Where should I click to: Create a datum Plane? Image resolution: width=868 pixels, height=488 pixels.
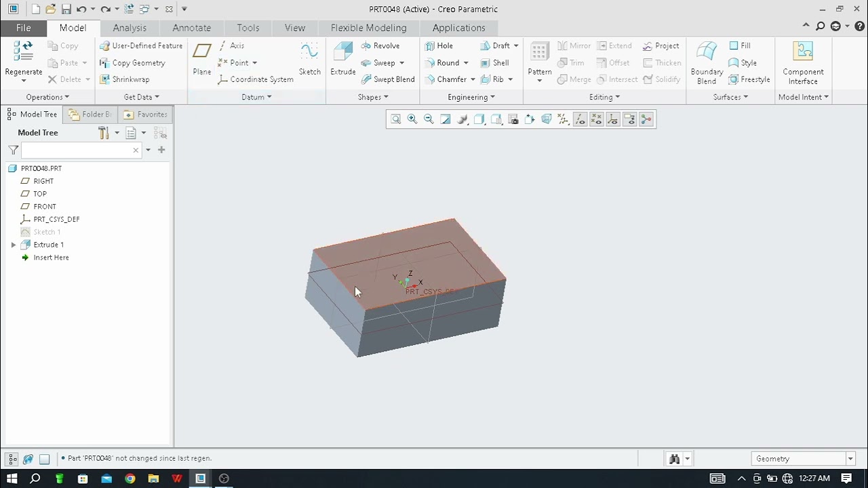pos(201,58)
